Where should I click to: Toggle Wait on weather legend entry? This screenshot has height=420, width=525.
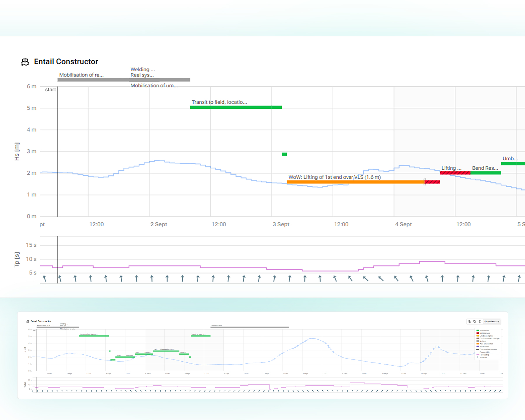[484, 344]
